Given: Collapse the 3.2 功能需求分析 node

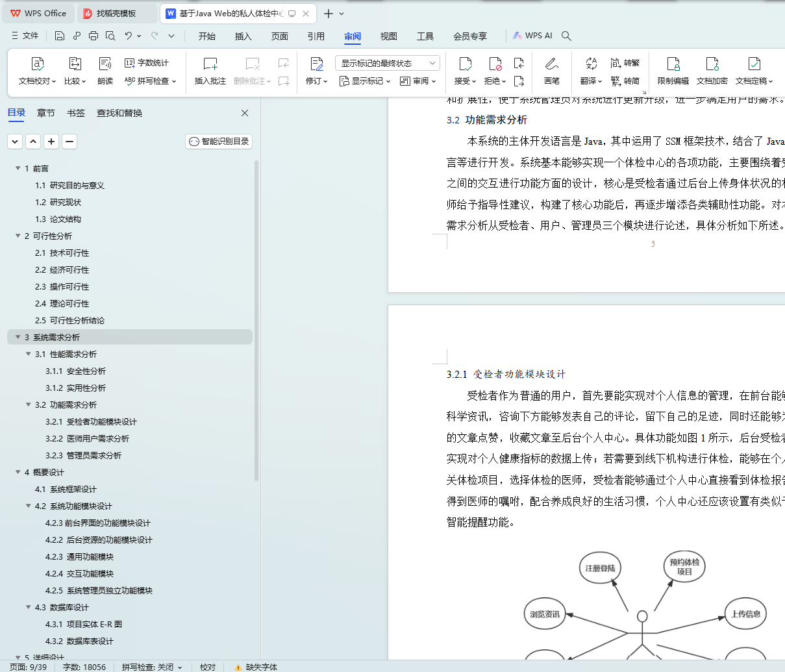Looking at the screenshot, I should [28, 404].
